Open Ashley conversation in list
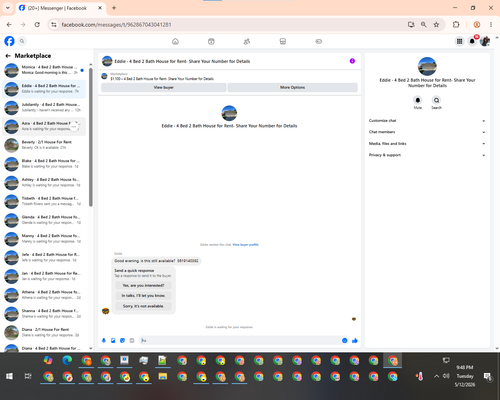Image resolution: width=500 pixels, height=400 pixels. click(x=44, y=182)
